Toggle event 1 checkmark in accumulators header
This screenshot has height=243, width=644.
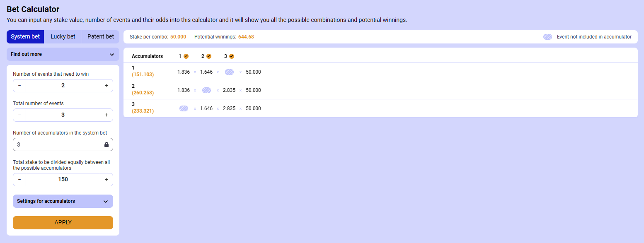tap(186, 56)
